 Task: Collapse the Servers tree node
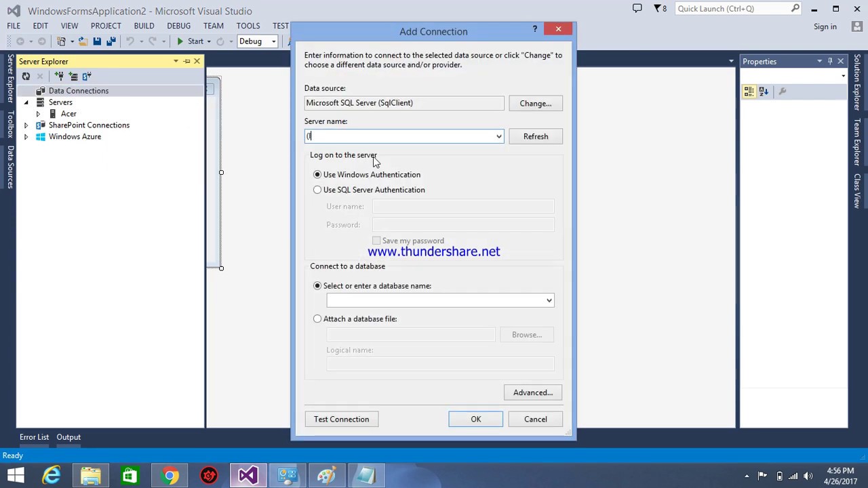[26, 102]
